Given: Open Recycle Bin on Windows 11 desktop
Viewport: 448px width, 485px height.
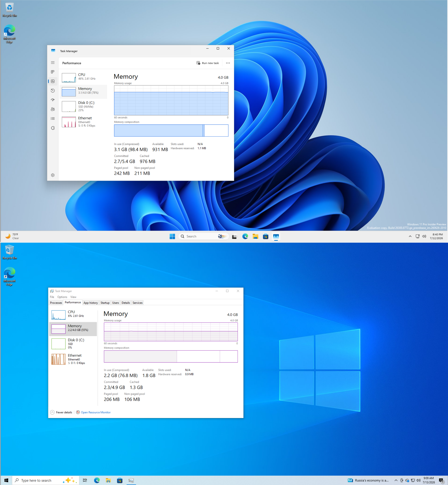Looking at the screenshot, I should 9,10.
